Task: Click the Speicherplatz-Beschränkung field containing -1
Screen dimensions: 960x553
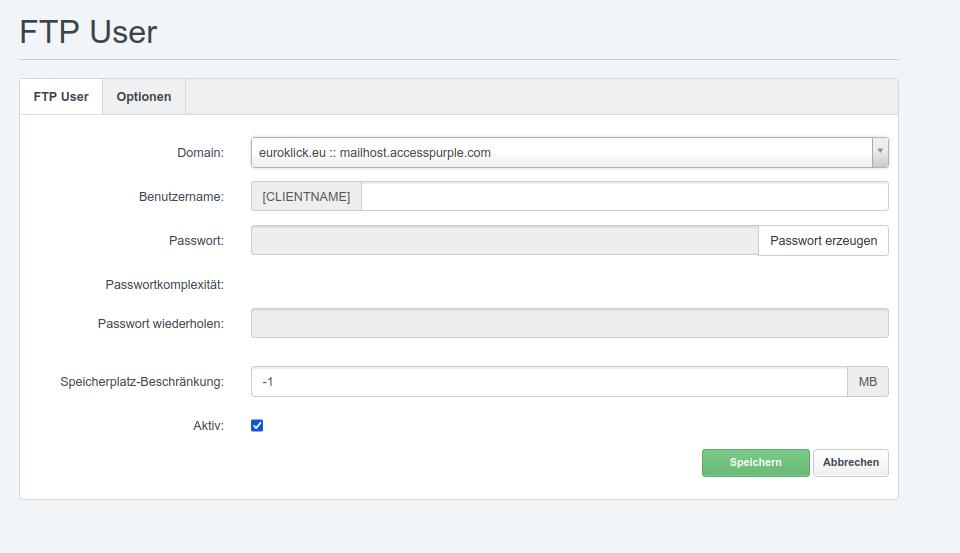Action: [549, 382]
